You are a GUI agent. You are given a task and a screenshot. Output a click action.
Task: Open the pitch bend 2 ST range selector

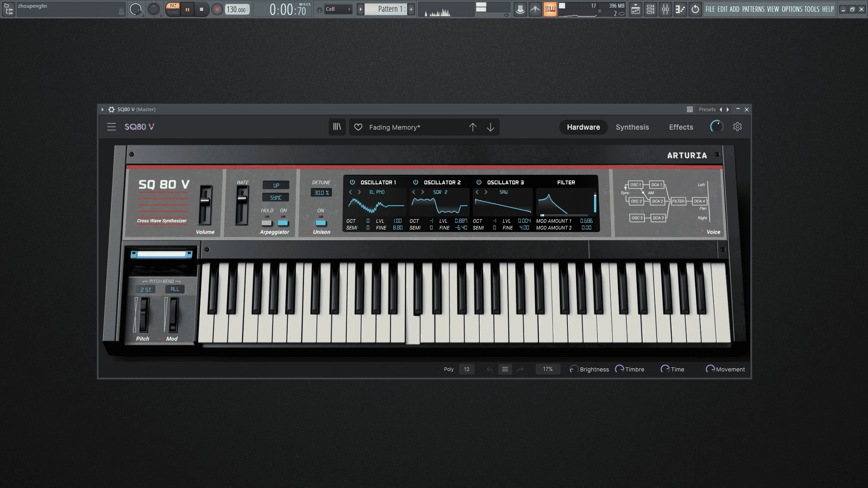coord(146,290)
